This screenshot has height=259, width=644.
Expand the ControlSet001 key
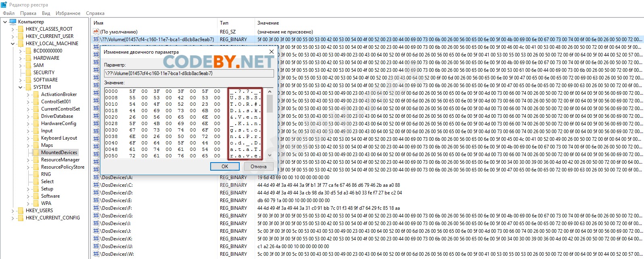[28, 102]
